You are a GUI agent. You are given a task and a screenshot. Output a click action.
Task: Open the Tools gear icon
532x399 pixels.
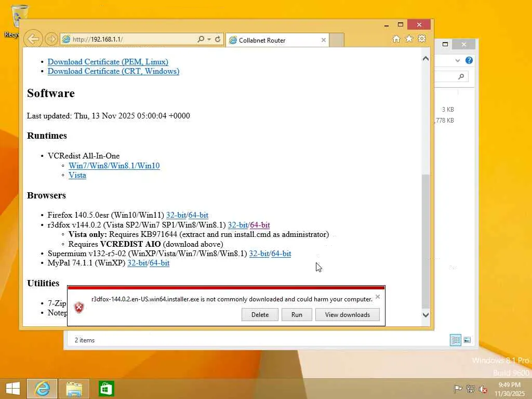[x=422, y=38]
